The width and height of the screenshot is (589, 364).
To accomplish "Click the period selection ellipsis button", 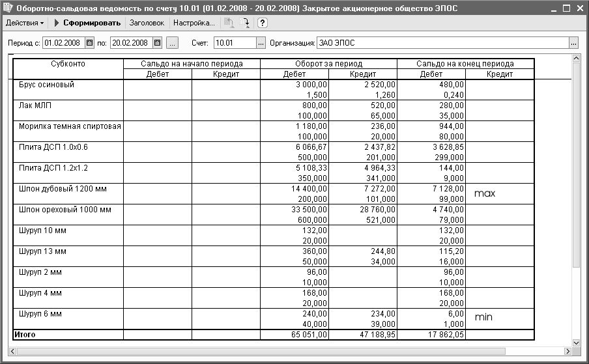I will tap(172, 43).
